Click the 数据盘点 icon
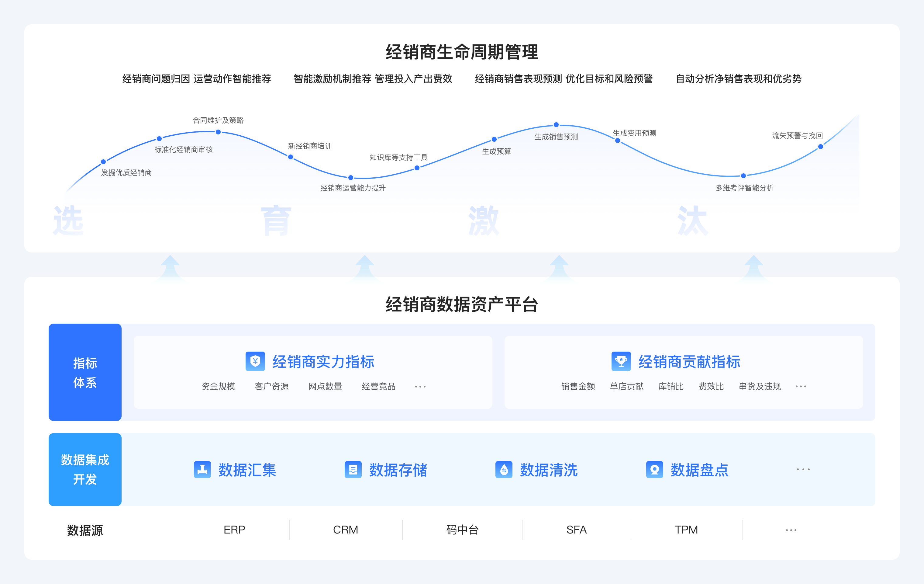 (x=655, y=470)
